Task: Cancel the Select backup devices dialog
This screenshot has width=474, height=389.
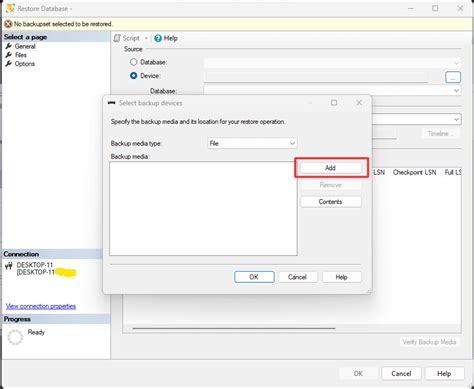Action: click(297, 277)
